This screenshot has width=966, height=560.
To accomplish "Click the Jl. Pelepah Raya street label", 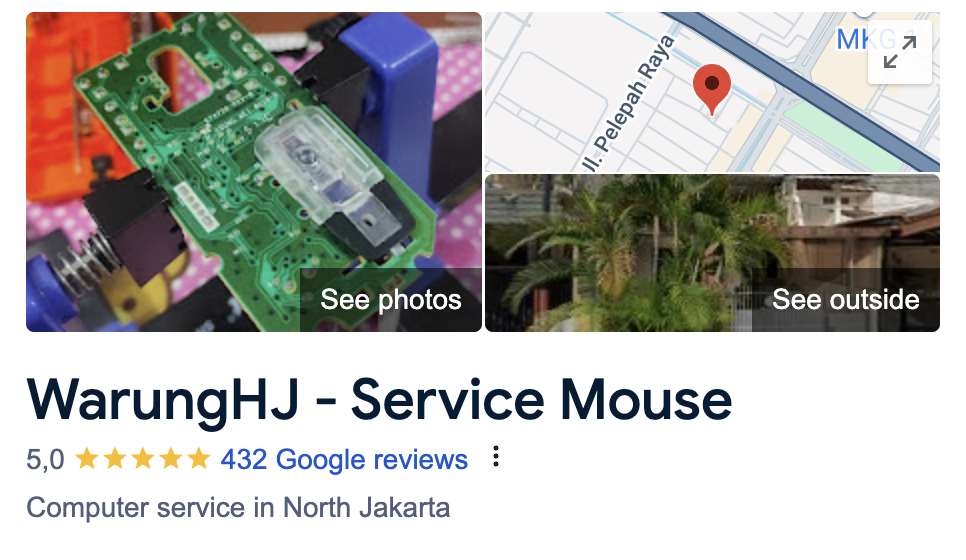I will coord(630,103).
